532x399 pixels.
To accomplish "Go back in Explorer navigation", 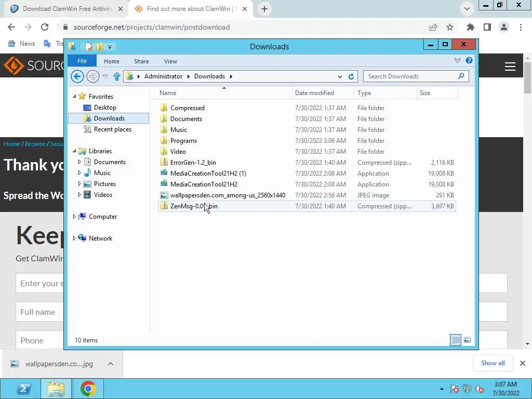I will (77, 76).
